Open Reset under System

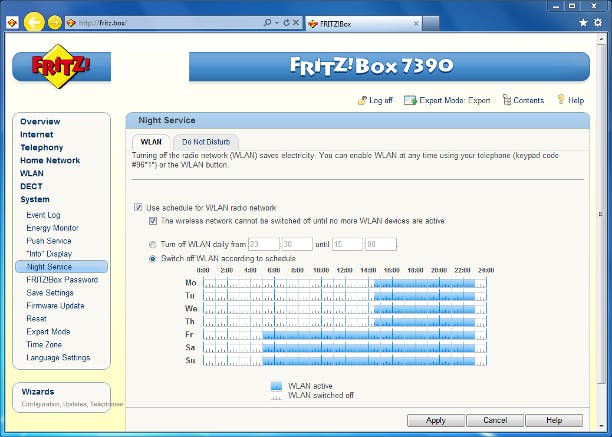click(x=36, y=318)
